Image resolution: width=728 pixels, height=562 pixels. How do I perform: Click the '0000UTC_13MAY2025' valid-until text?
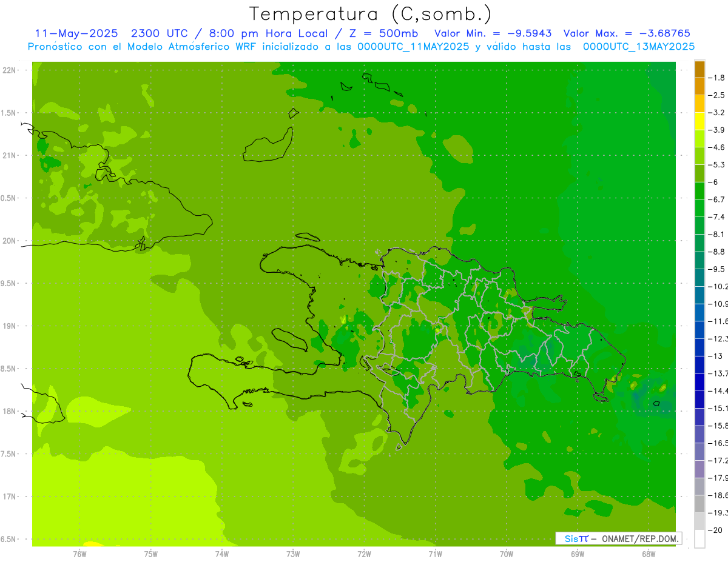point(639,47)
